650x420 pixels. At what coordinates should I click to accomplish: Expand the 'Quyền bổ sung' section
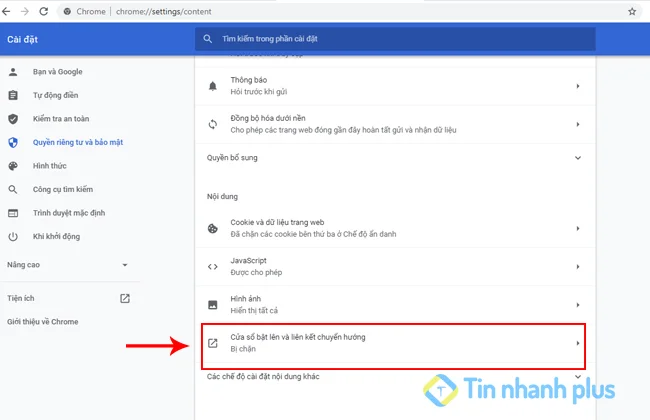(x=395, y=158)
